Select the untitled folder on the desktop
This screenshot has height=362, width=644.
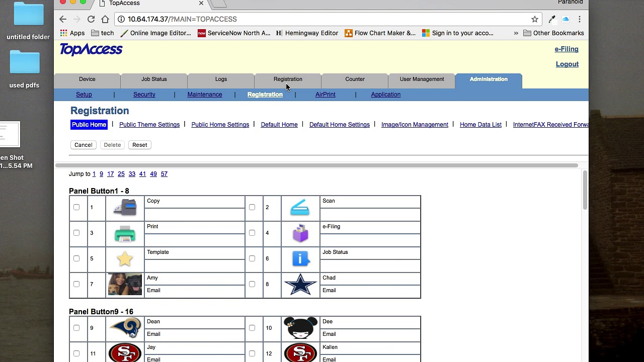(28, 21)
